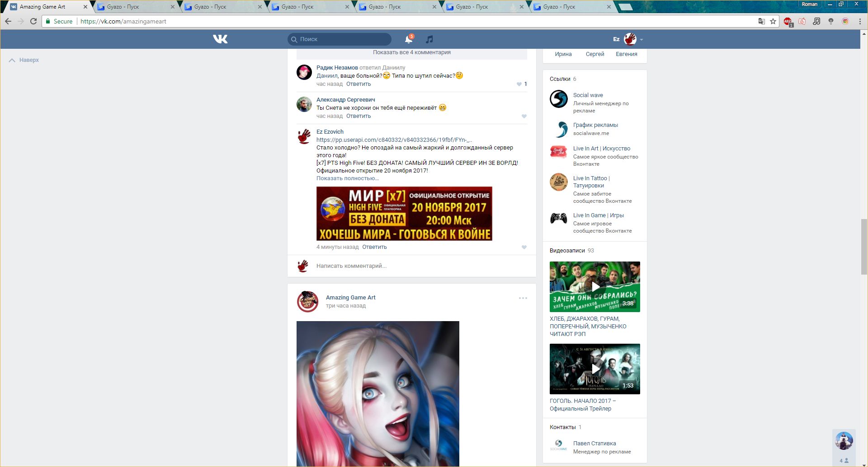Viewport: 868px width, 467px height.
Task: Open Радик Незамов's avatar
Action: 304,72
